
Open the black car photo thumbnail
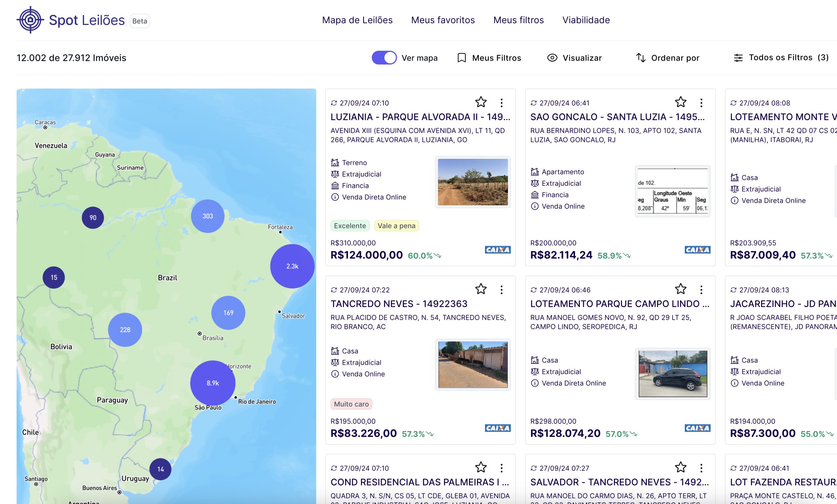point(673,374)
